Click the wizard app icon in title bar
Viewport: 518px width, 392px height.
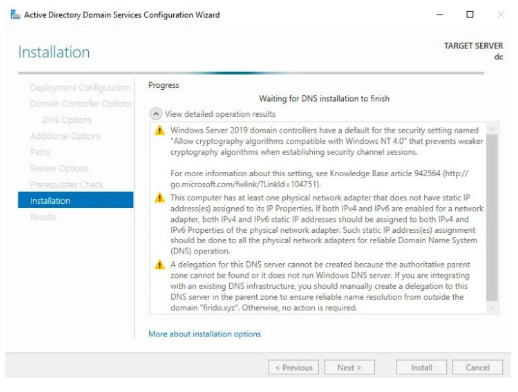tap(15, 15)
